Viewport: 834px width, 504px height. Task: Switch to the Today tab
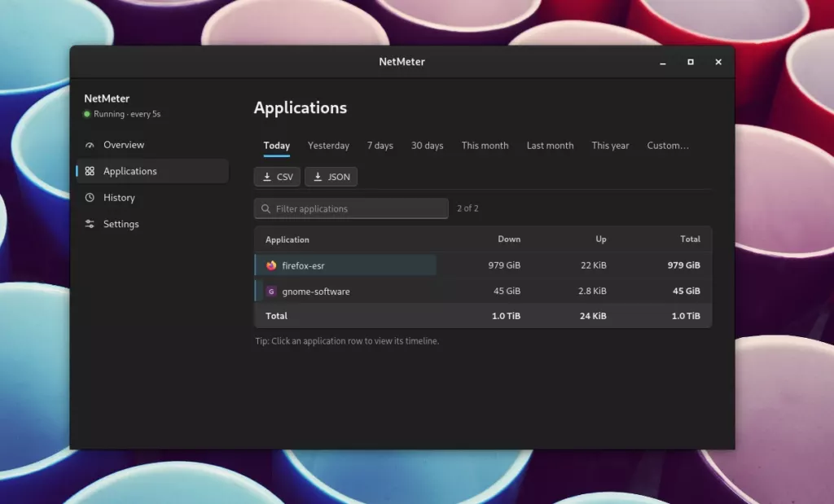tap(277, 146)
